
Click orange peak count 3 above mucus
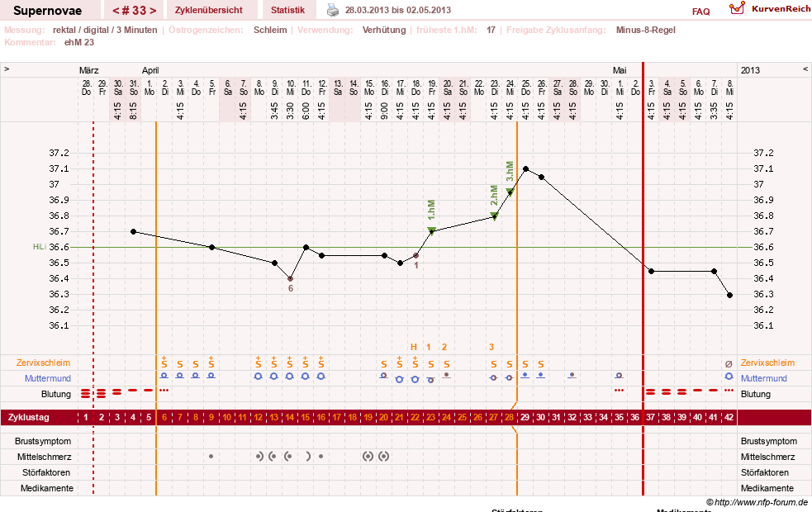point(491,347)
